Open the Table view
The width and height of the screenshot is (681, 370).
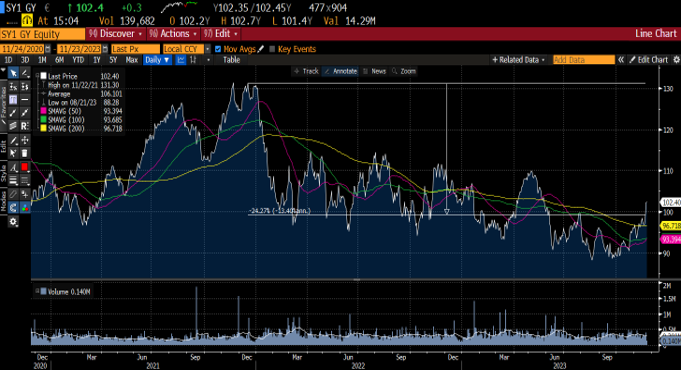[231, 60]
